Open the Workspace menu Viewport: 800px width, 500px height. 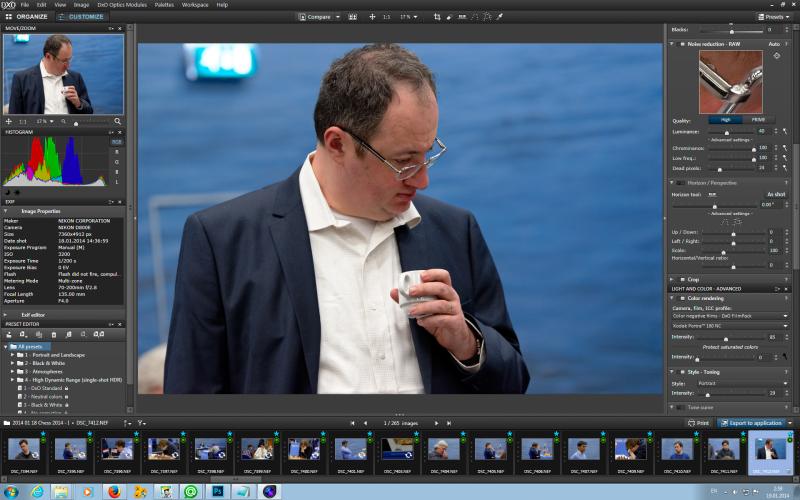coord(195,5)
